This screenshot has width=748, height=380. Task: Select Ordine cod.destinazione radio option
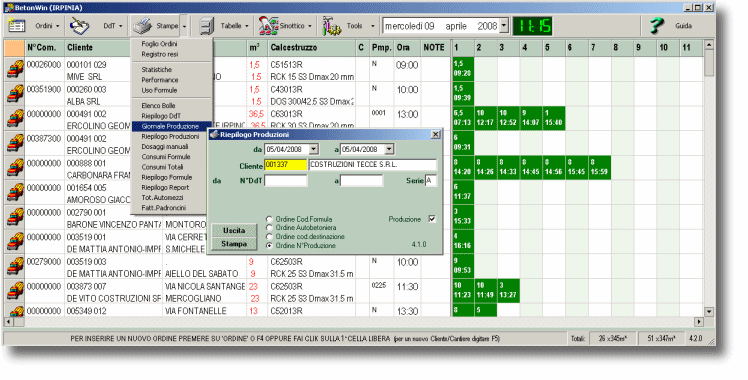point(270,236)
